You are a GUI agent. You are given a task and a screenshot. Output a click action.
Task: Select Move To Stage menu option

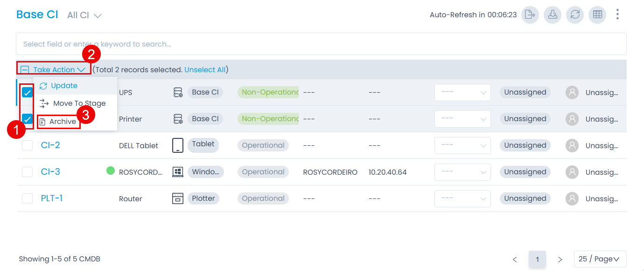click(79, 103)
